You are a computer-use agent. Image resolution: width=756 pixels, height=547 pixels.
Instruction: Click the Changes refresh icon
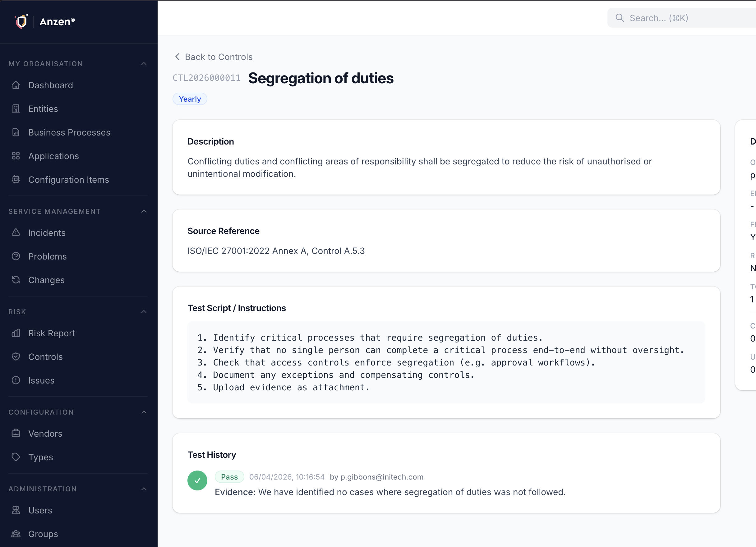click(x=16, y=280)
